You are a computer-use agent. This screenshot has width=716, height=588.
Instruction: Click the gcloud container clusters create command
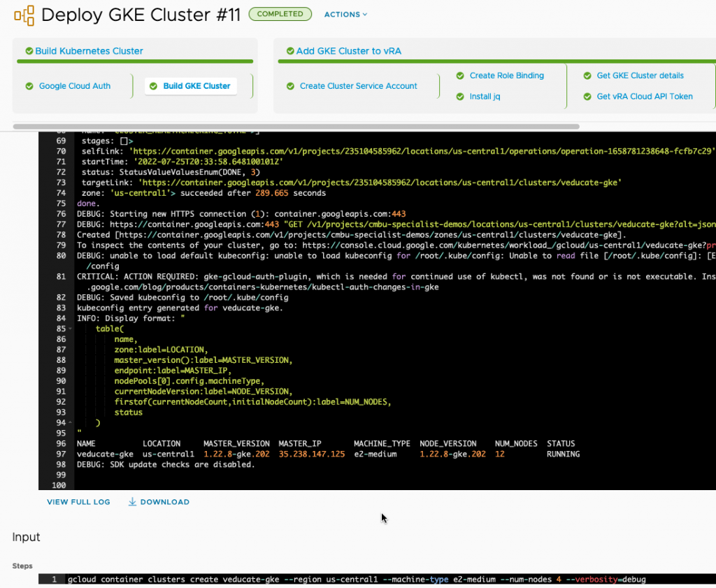pos(357,580)
